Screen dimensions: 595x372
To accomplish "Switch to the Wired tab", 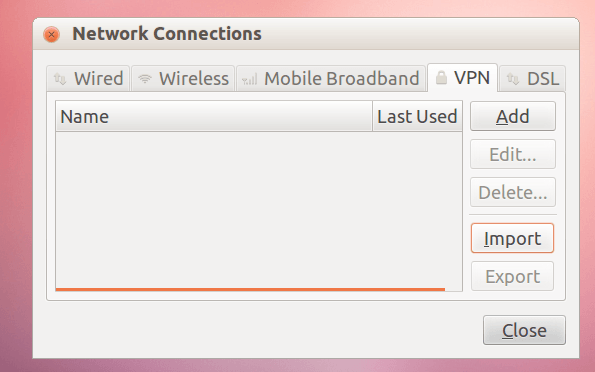I will (x=88, y=79).
